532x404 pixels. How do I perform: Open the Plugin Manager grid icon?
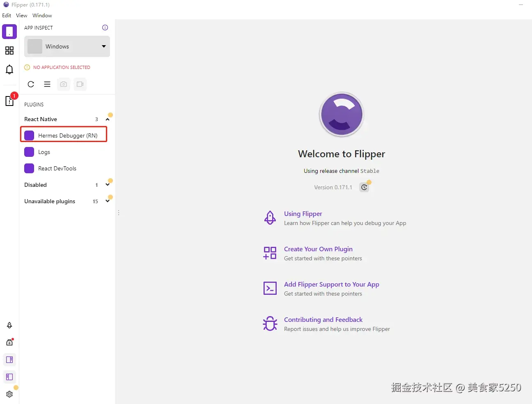(x=9, y=50)
